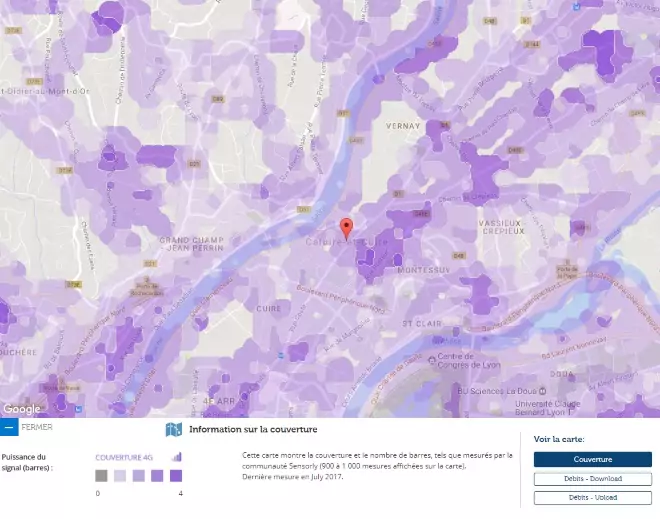The width and height of the screenshot is (660, 519).
Task: Click BU Sciences La Doua label
Action: (x=497, y=391)
